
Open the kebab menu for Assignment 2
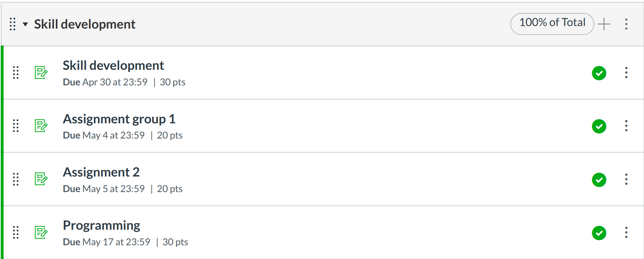[x=626, y=179]
